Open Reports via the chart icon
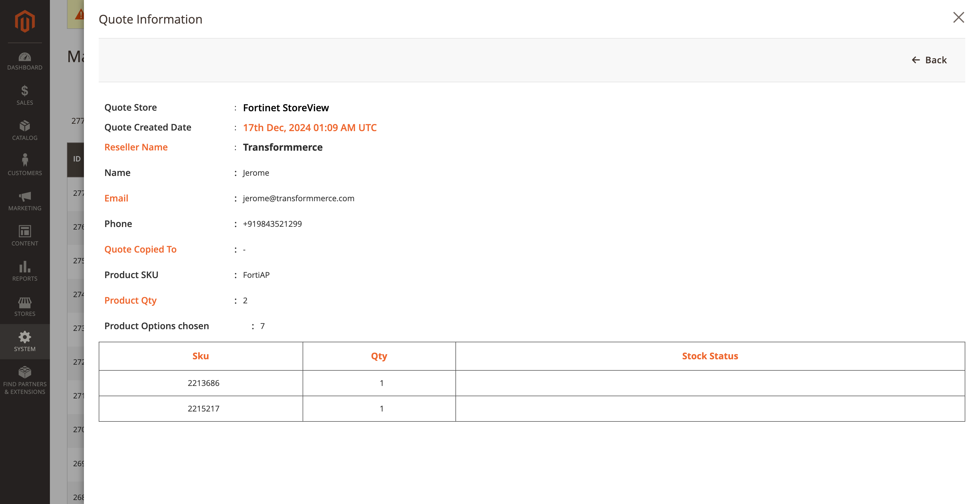Viewport: 980px width, 504px height. tap(24, 270)
